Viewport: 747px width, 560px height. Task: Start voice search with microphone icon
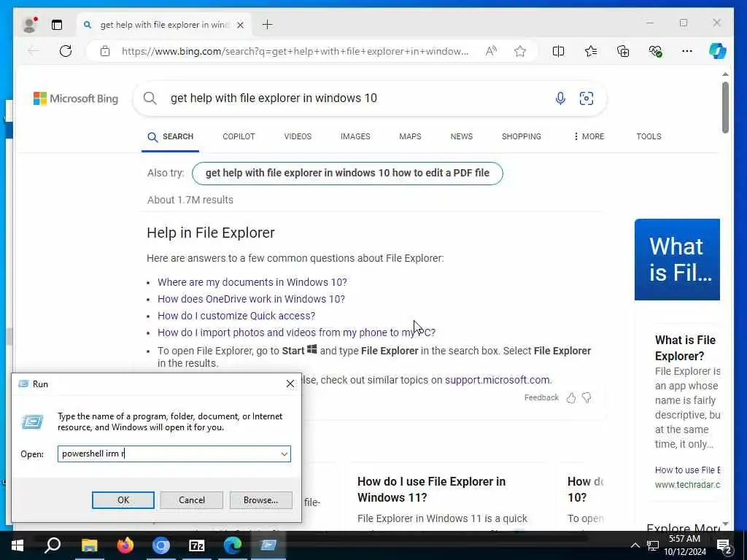point(560,98)
